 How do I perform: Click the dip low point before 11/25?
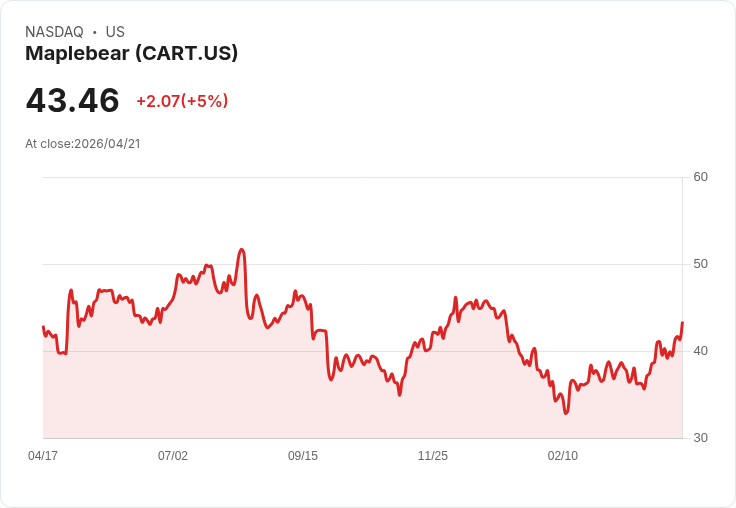pyautogui.click(x=399, y=395)
